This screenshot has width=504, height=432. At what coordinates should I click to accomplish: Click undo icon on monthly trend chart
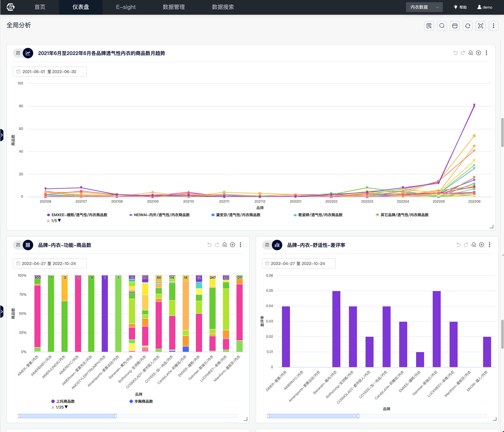click(x=455, y=53)
